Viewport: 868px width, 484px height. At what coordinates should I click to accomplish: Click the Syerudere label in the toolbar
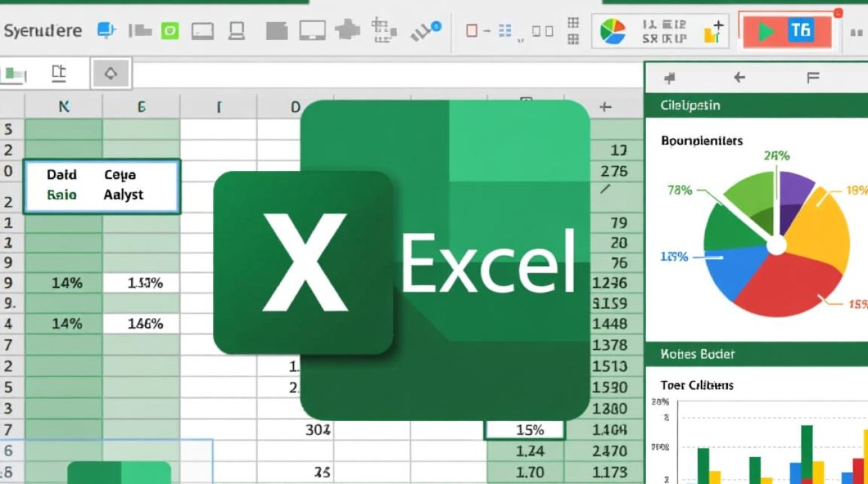pyautogui.click(x=43, y=30)
